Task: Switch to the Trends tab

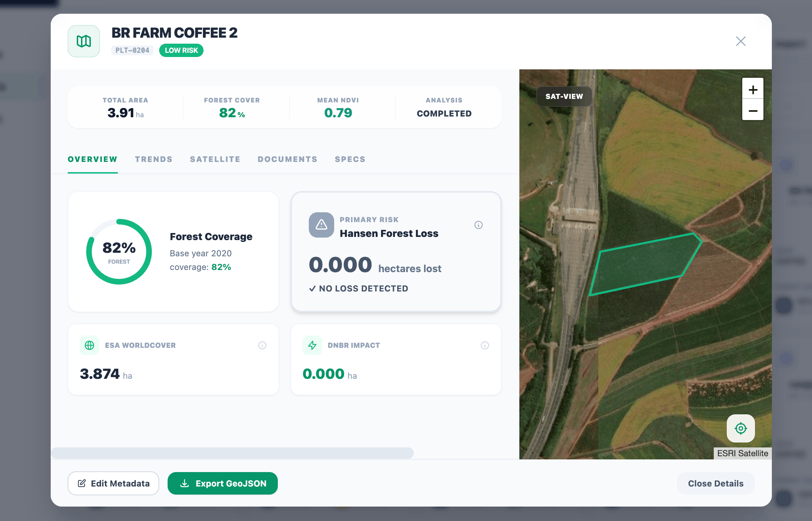Action: (x=154, y=159)
